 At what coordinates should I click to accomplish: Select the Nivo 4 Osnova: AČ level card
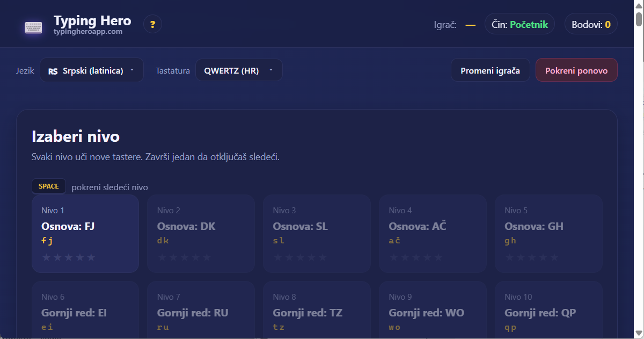tap(433, 234)
